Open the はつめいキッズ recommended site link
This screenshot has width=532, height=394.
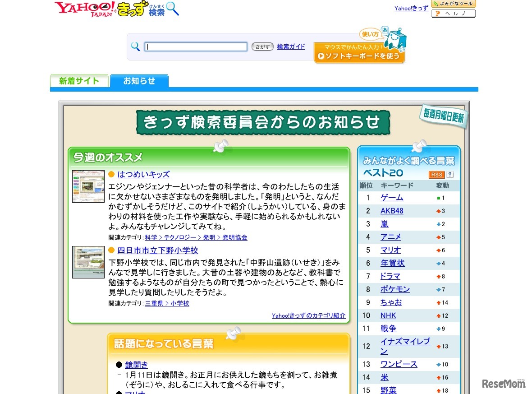pos(144,174)
